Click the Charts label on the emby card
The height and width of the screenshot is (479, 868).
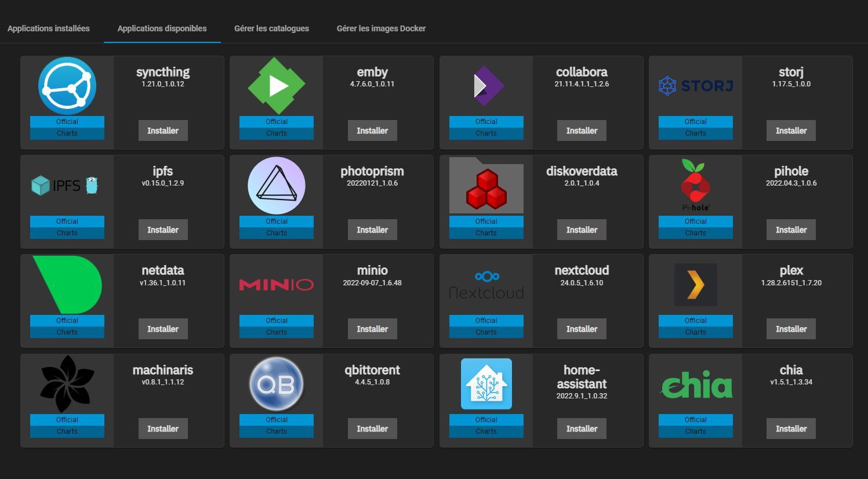[x=277, y=133]
